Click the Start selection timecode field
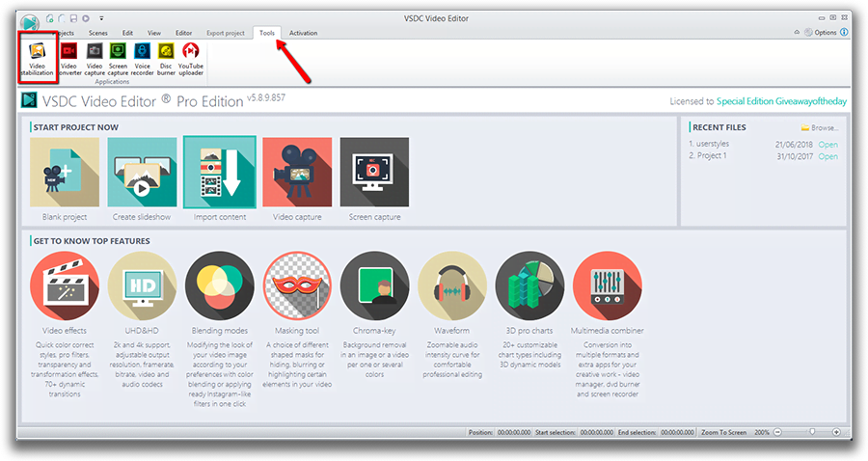The image size is (868, 461). point(597,432)
